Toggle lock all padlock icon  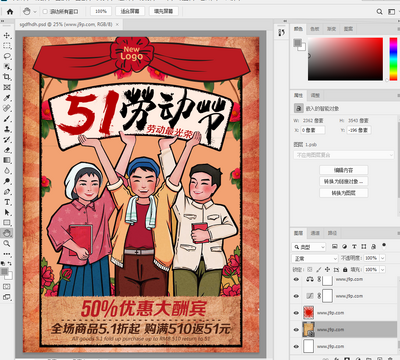345,269
